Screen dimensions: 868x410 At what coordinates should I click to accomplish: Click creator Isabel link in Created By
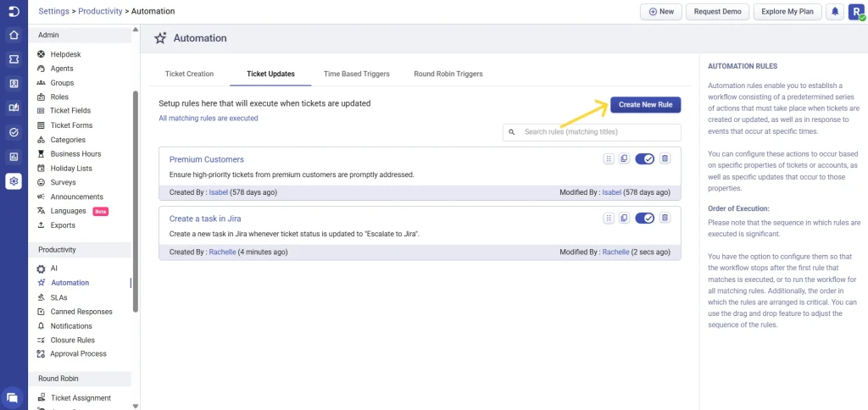(219, 192)
